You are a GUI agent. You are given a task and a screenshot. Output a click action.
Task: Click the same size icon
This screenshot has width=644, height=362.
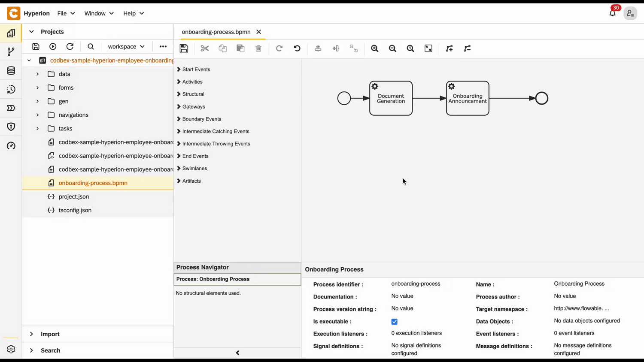coord(354,48)
